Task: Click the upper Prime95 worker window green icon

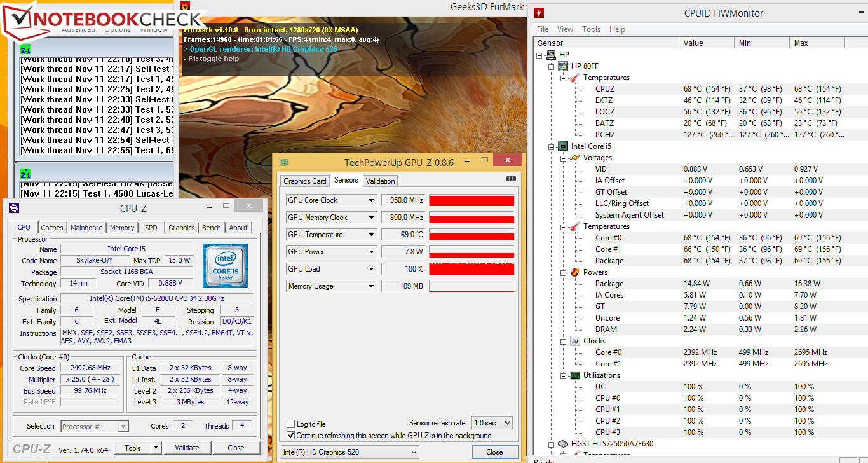Action: [x=25, y=48]
